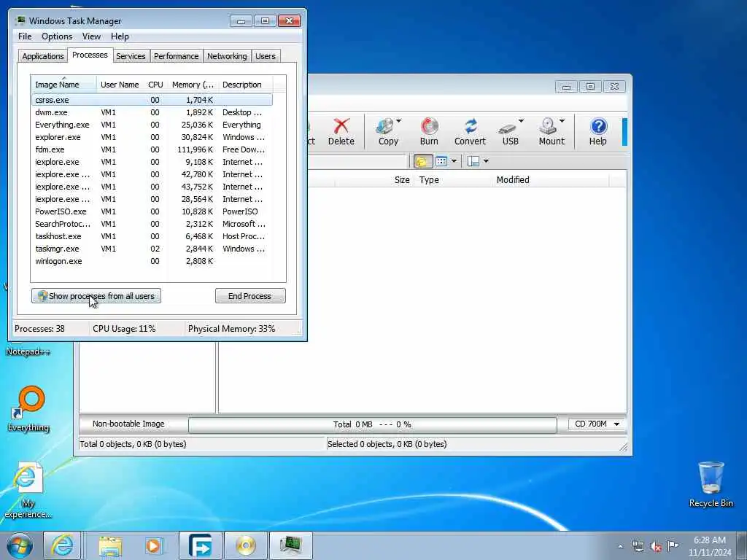Open the CD 700M media size dropdown
Screen dimensions: 747x560
(597, 424)
